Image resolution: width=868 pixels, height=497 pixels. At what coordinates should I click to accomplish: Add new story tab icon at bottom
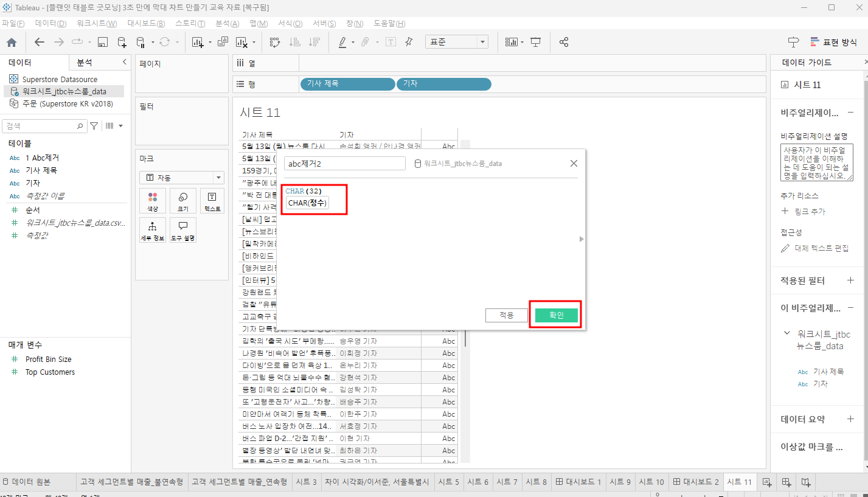coord(805,482)
